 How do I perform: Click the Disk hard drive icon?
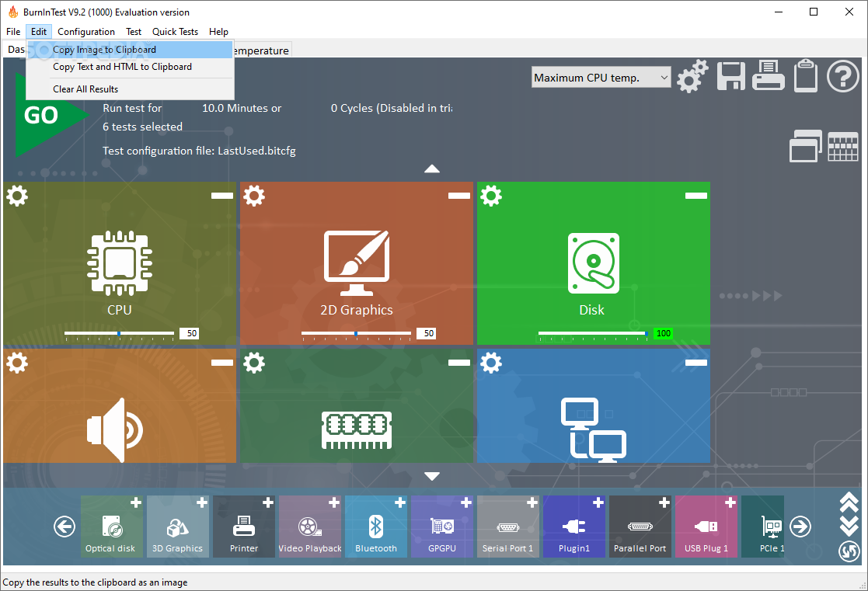pos(594,262)
